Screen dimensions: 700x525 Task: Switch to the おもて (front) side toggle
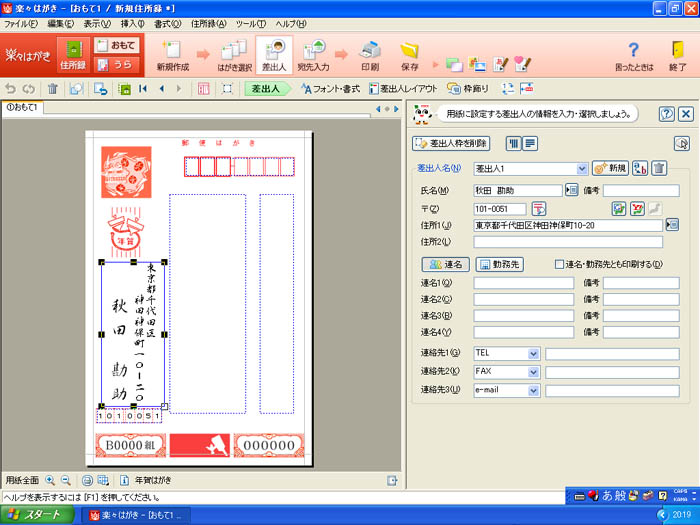coord(115,45)
